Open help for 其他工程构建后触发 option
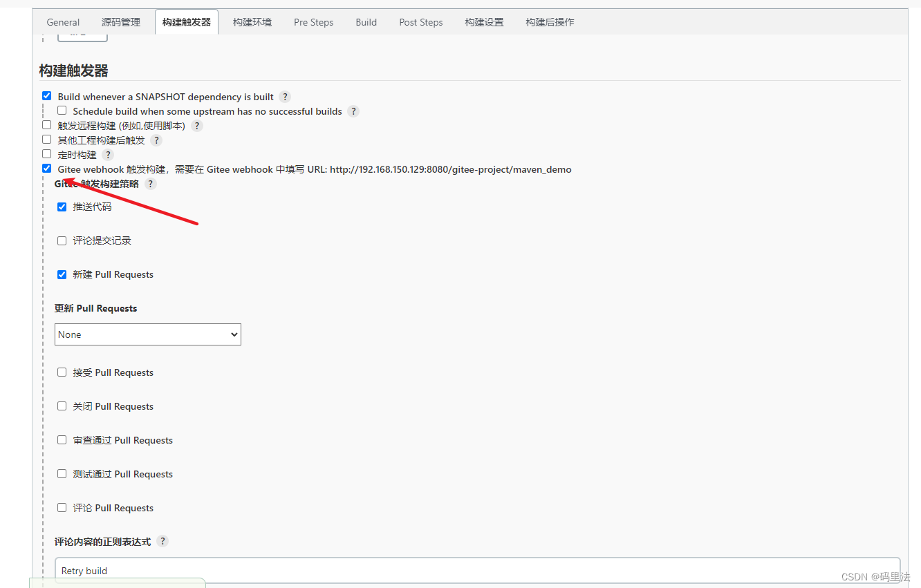This screenshot has height=588, width=921. [156, 140]
